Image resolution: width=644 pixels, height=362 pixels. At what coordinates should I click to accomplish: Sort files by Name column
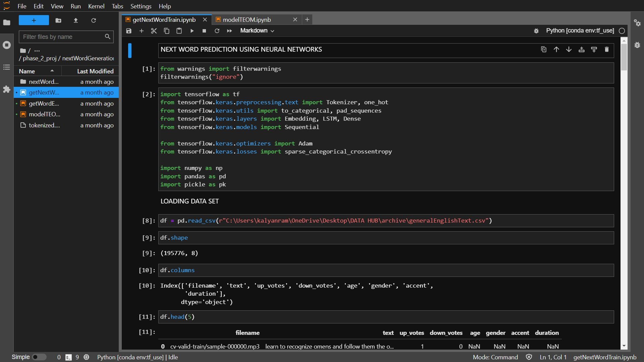[37, 71]
